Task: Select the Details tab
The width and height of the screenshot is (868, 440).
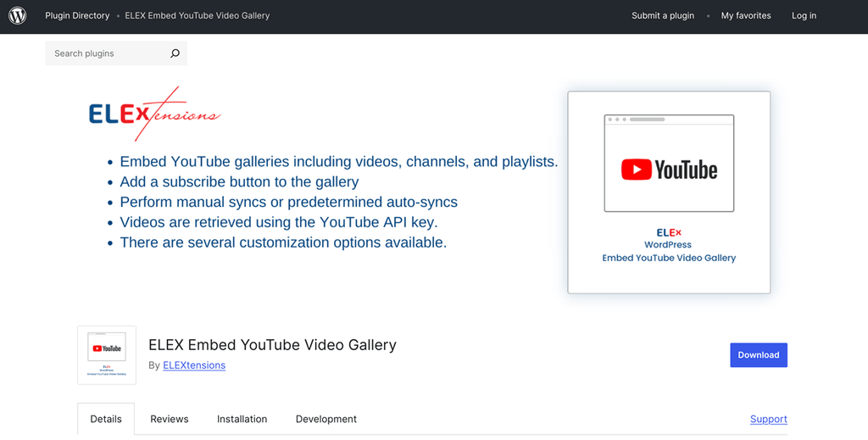Action: [106, 419]
